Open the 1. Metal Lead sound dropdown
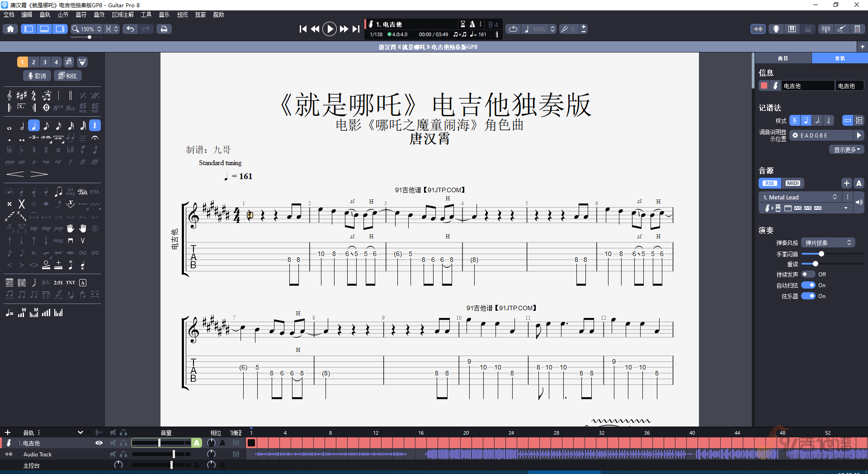 click(x=799, y=197)
